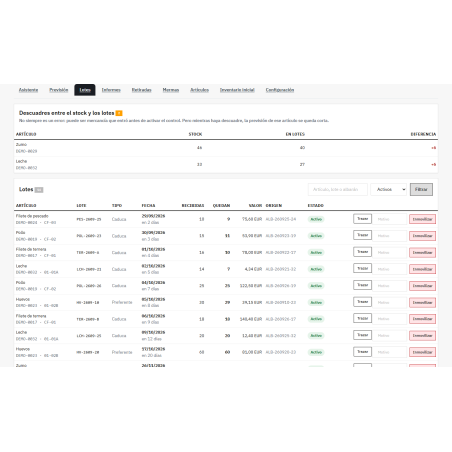The width and height of the screenshot is (452, 452).
Task: Switch to the Previsión tab
Action: [59, 90]
